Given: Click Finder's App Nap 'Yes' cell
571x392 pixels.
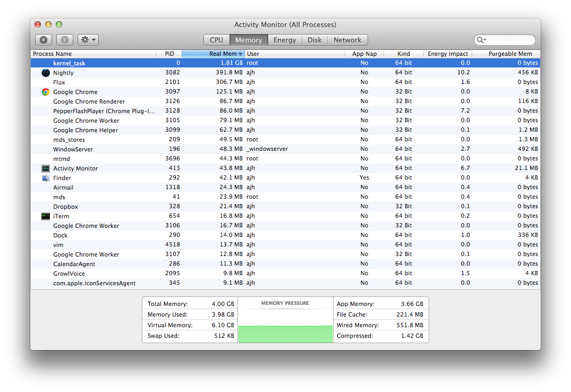Looking at the screenshot, I should click(364, 177).
